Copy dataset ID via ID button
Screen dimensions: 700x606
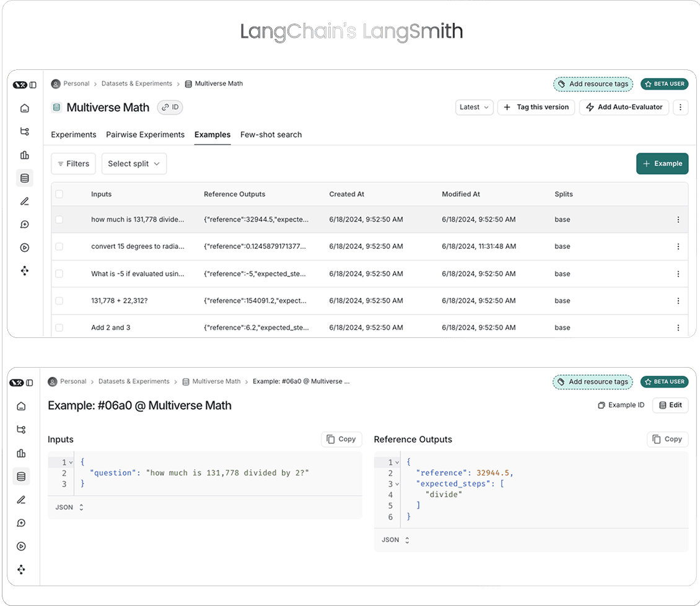[x=170, y=107]
